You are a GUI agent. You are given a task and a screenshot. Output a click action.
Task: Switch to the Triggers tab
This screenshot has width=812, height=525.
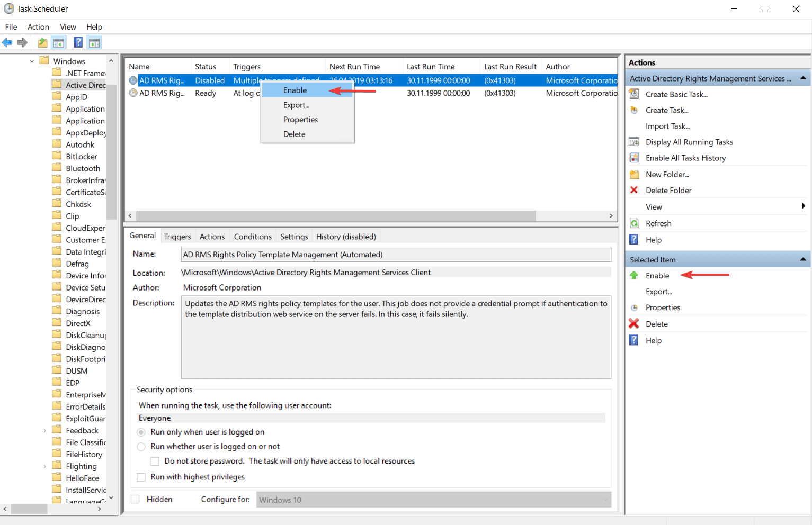tap(178, 236)
